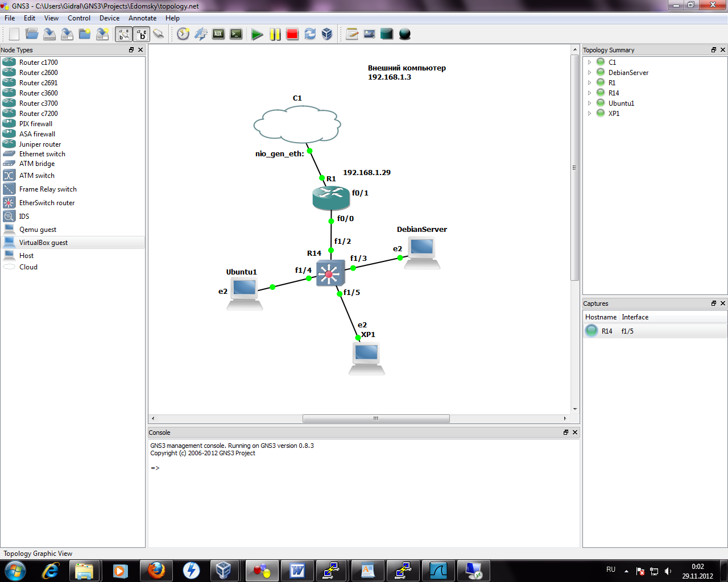Expand Ubuntu1 in Topology Summary
728x582 pixels.
pos(589,103)
